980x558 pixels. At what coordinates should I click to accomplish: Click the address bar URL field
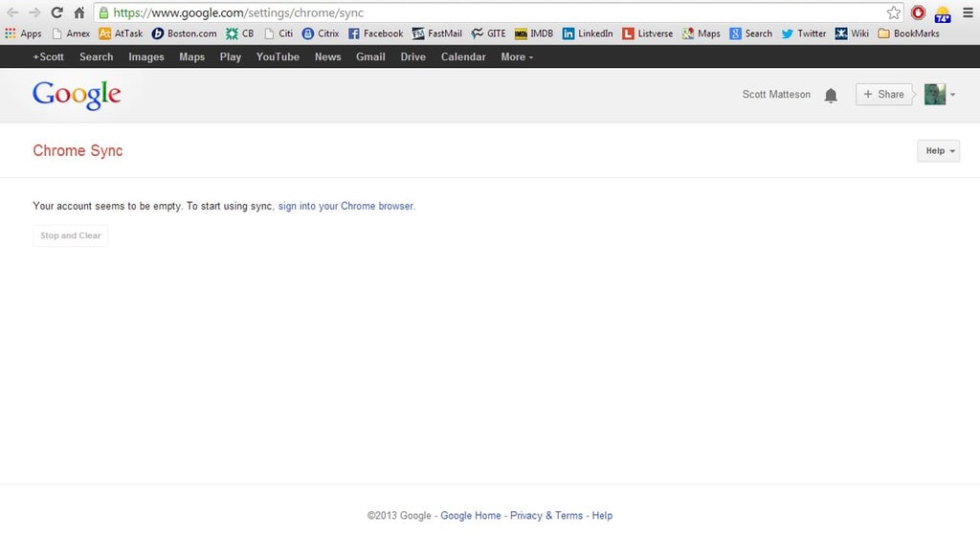pos(497,12)
